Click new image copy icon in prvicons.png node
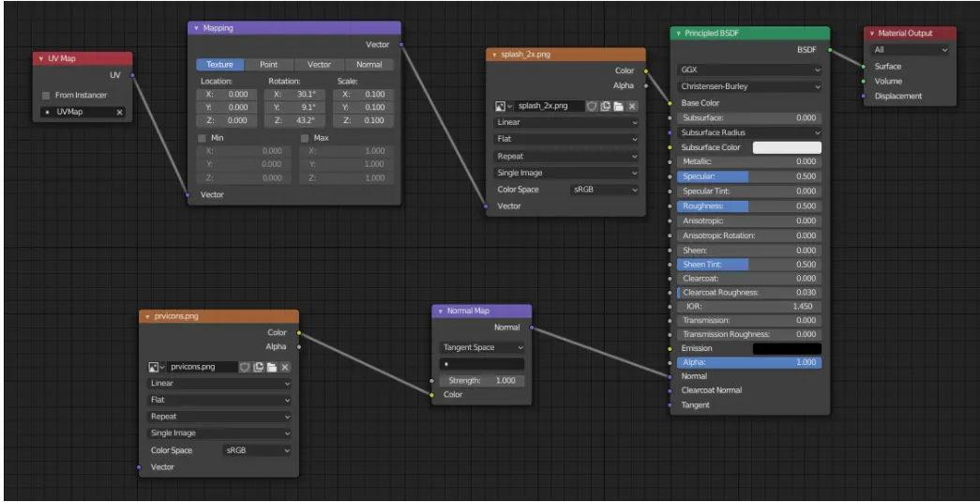Image resolution: width=980 pixels, height=502 pixels. tap(258, 367)
